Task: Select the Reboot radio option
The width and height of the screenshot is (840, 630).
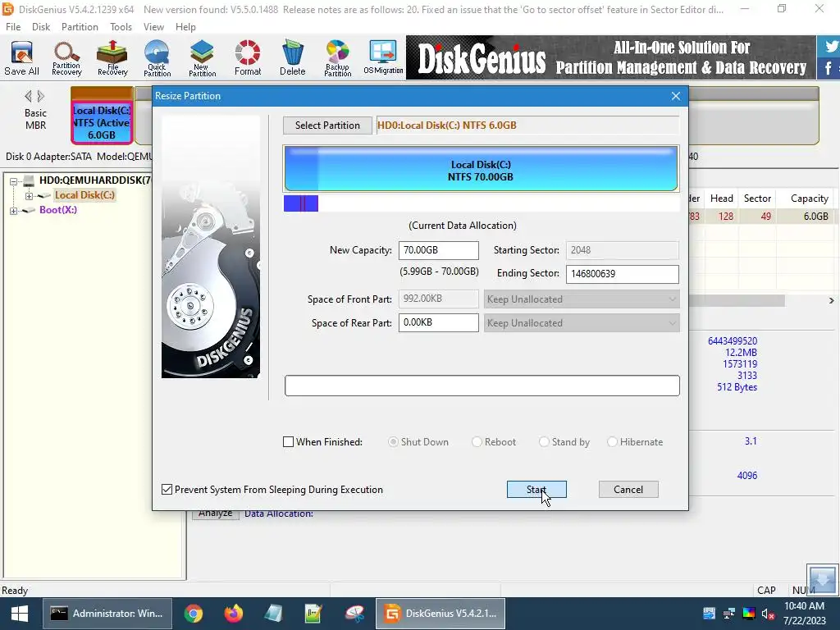Action: point(477,442)
